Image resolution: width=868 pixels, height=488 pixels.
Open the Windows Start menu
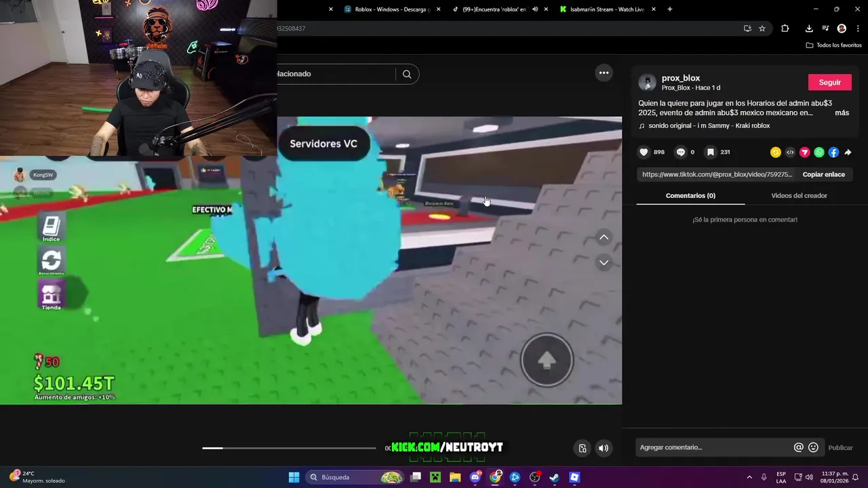[x=294, y=477]
